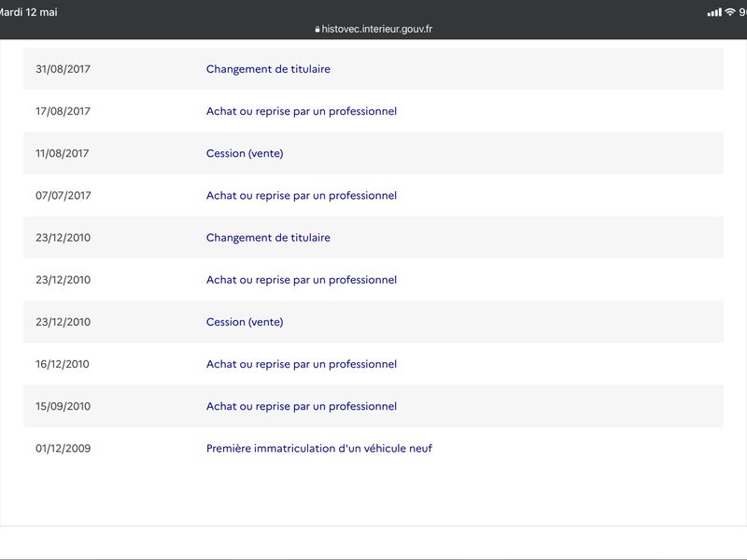This screenshot has height=560, width=747.
Task: Click Première immatriculation d'un véhicule neuf
Action: point(319,448)
